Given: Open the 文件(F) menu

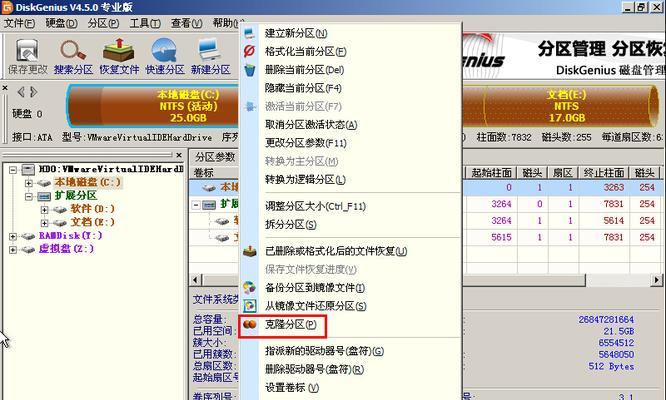Looking at the screenshot, I should tap(19, 23).
